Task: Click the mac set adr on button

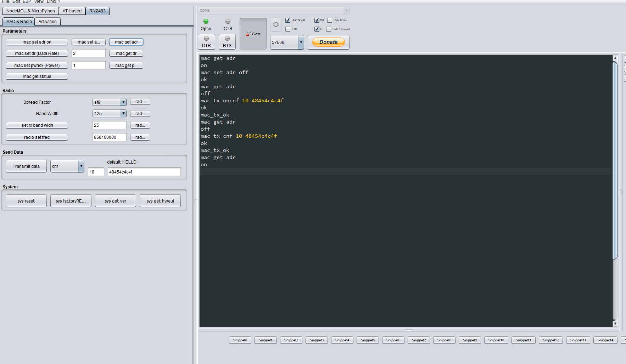Action: pyautogui.click(x=37, y=42)
